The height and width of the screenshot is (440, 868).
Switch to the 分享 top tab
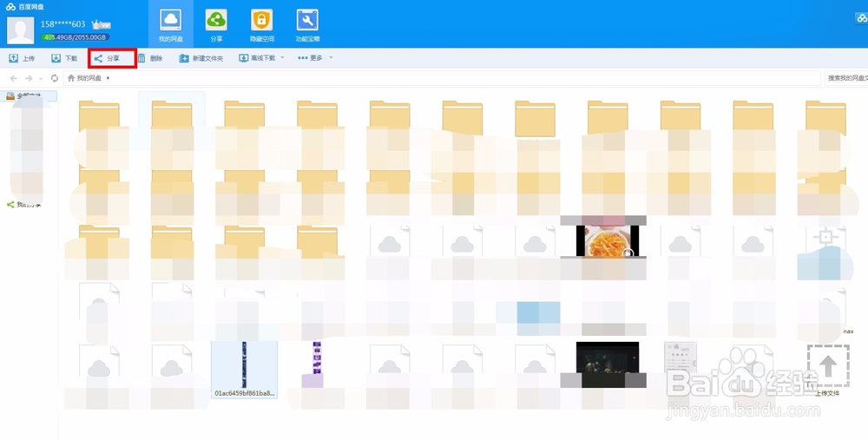(216, 25)
